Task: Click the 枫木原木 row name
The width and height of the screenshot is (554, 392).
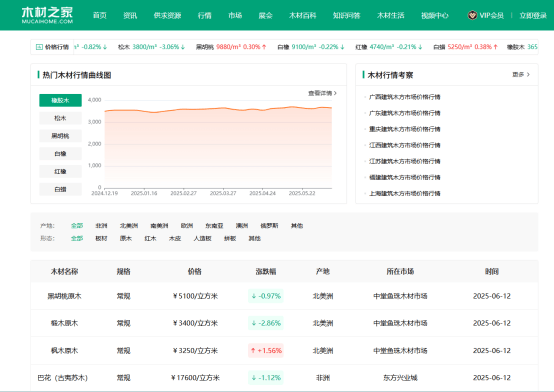Action: pos(64,351)
